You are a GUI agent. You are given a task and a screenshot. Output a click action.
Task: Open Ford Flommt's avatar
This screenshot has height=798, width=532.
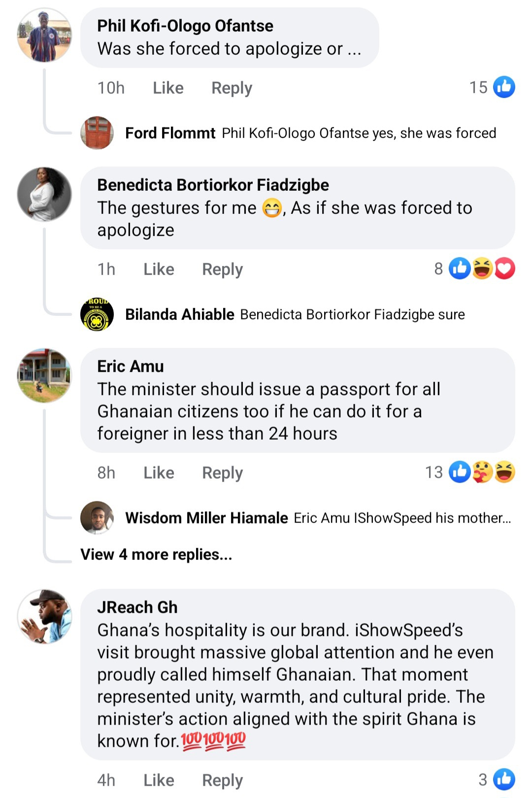tap(97, 133)
